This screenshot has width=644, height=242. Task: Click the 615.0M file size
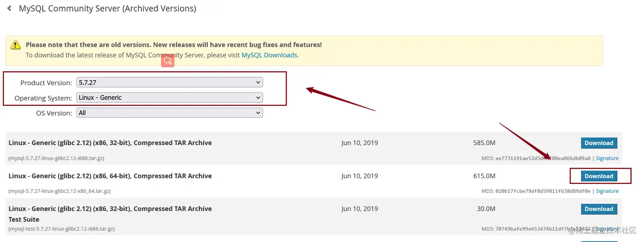(x=484, y=176)
